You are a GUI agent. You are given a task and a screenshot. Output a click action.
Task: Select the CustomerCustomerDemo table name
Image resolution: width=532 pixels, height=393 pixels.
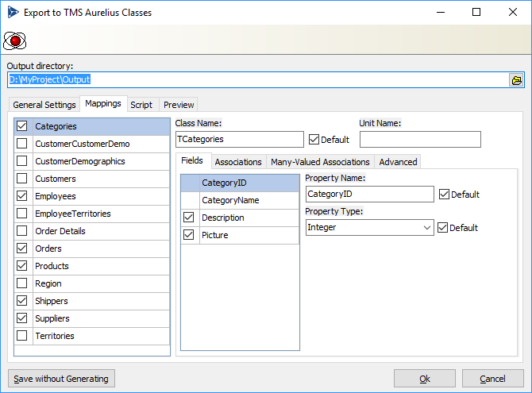pos(83,144)
